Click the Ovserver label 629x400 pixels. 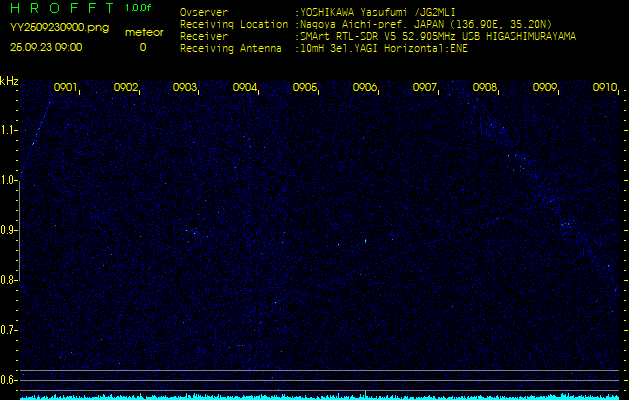click(x=204, y=12)
